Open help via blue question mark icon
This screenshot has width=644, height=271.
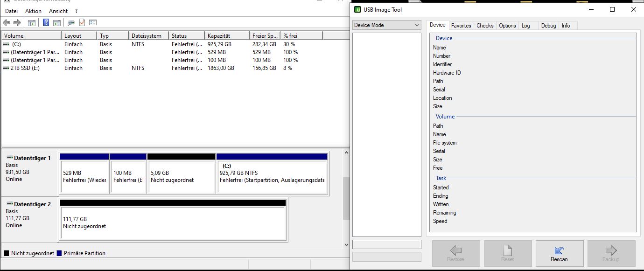click(46, 22)
